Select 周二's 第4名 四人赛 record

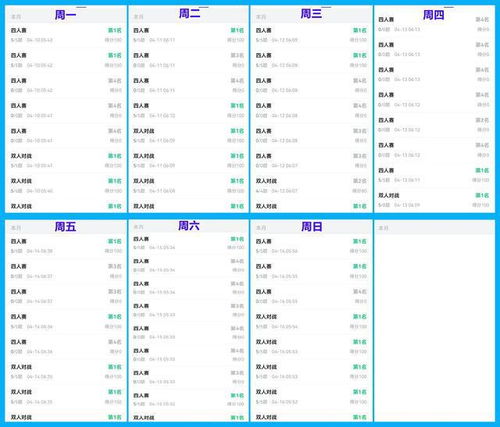(189, 85)
